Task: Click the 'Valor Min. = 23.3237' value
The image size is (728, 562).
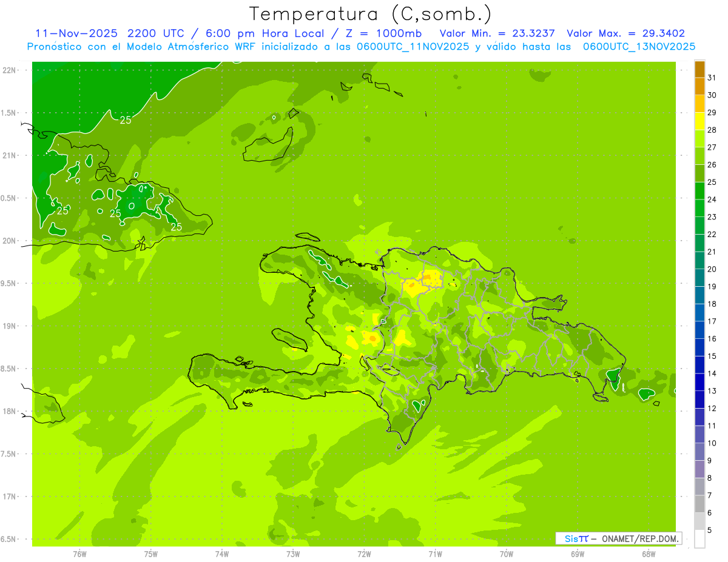Action: [497, 33]
